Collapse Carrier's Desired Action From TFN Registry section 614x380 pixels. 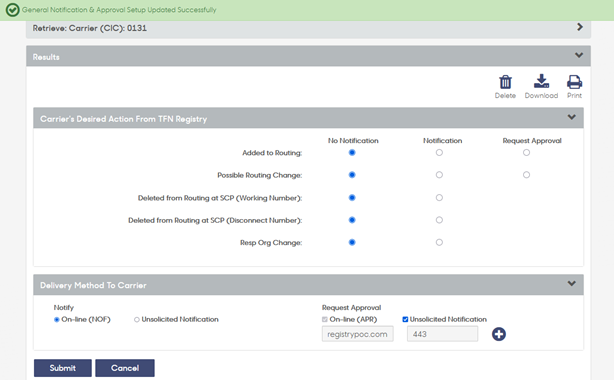tap(572, 117)
